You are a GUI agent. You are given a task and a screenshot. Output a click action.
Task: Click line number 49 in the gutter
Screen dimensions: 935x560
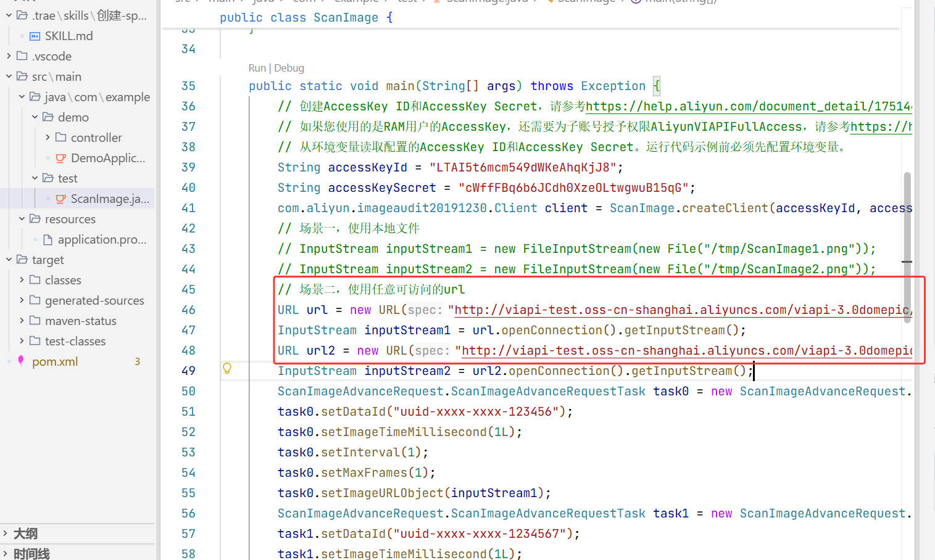[188, 371]
